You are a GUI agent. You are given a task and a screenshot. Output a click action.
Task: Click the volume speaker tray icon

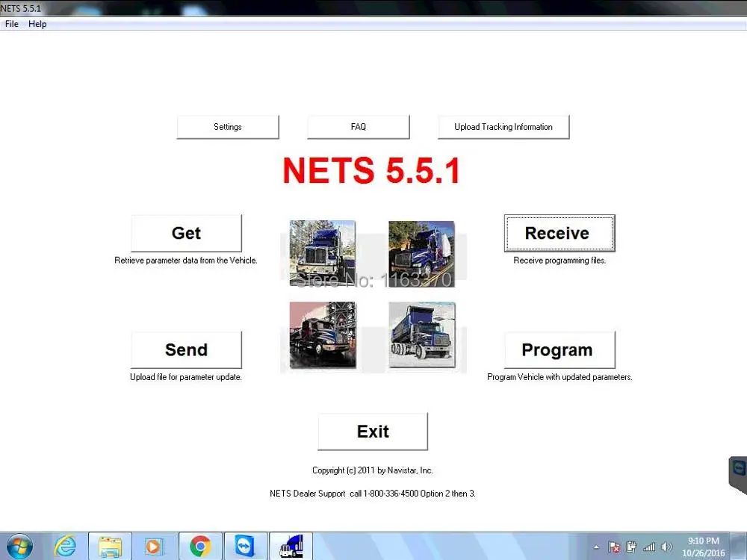tap(666, 547)
